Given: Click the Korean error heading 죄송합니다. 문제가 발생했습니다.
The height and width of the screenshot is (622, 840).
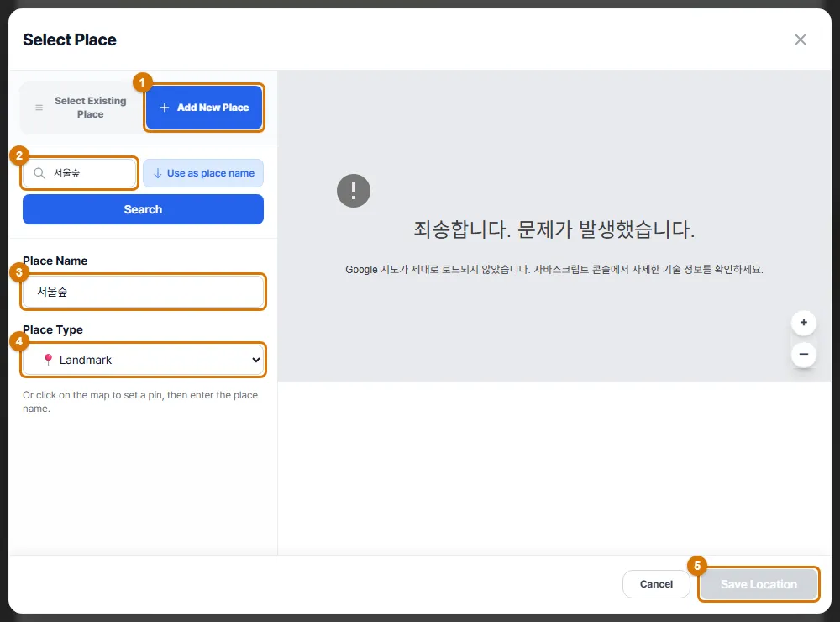Looking at the screenshot, I should pyautogui.click(x=554, y=229).
